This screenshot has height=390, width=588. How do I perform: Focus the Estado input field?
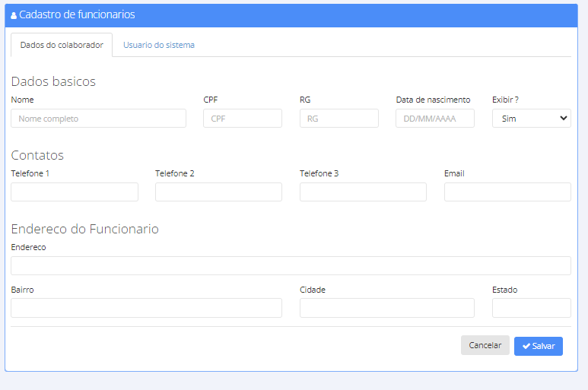[532, 308]
